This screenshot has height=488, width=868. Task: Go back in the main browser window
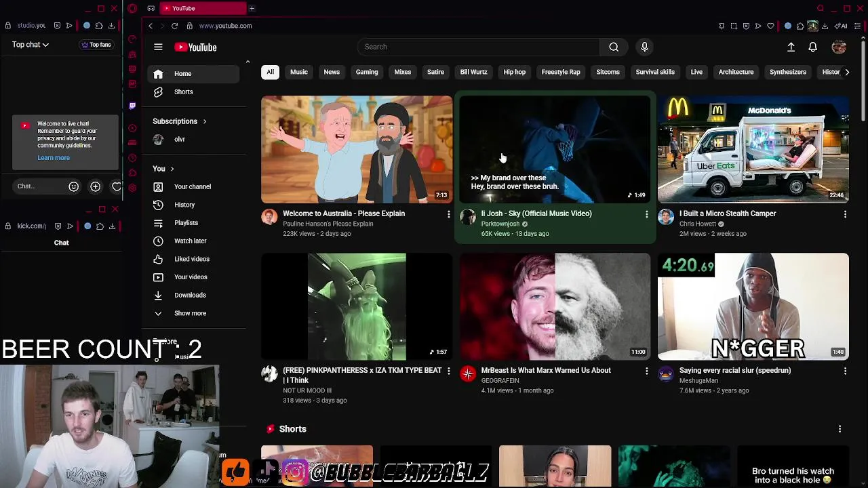point(151,26)
